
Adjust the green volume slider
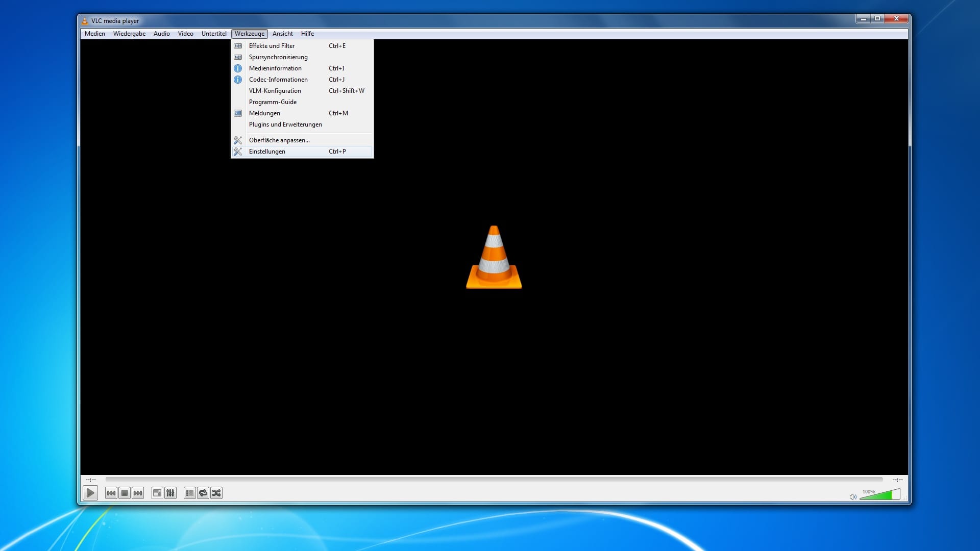[x=880, y=494]
